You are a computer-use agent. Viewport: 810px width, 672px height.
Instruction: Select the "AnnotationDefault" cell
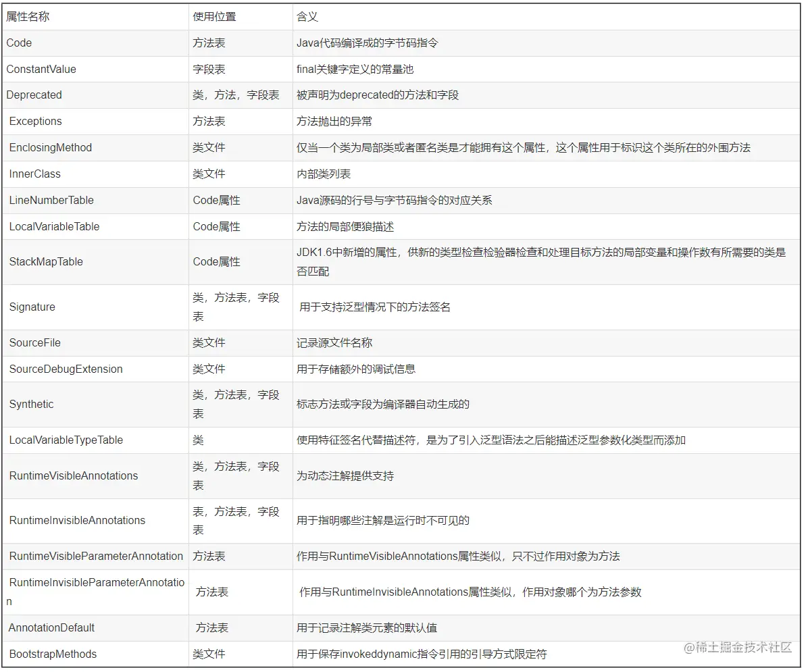[95, 628]
